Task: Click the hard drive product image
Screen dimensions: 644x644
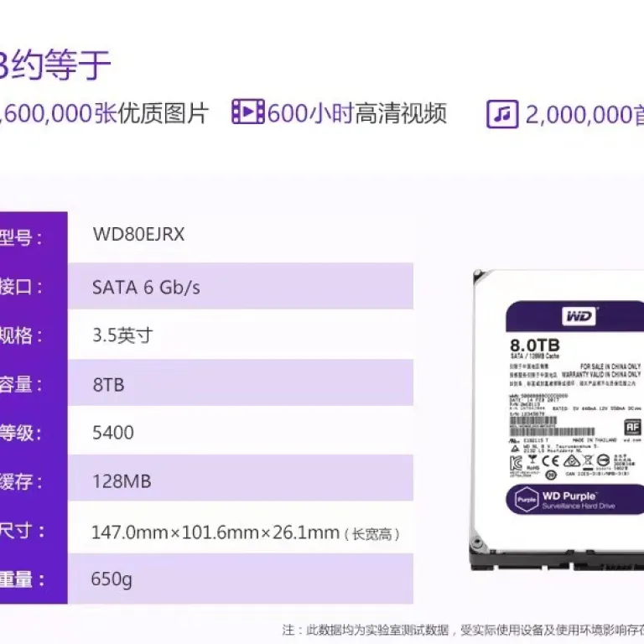Action: [557, 420]
